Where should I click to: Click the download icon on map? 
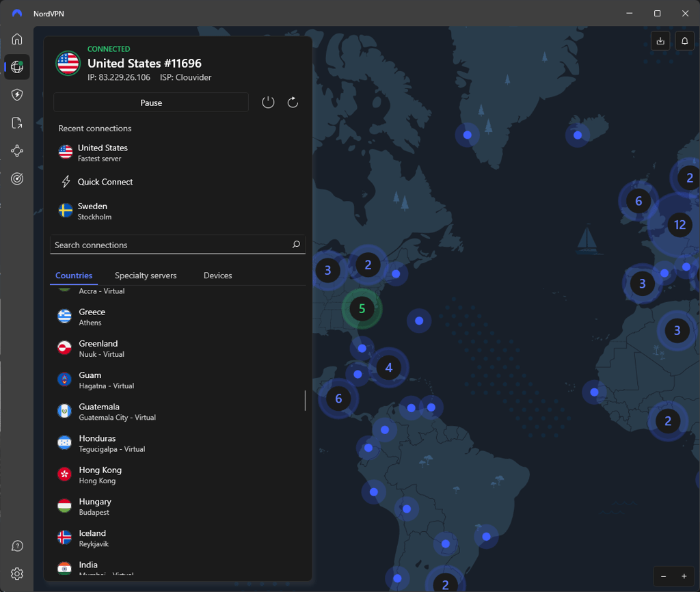660,41
